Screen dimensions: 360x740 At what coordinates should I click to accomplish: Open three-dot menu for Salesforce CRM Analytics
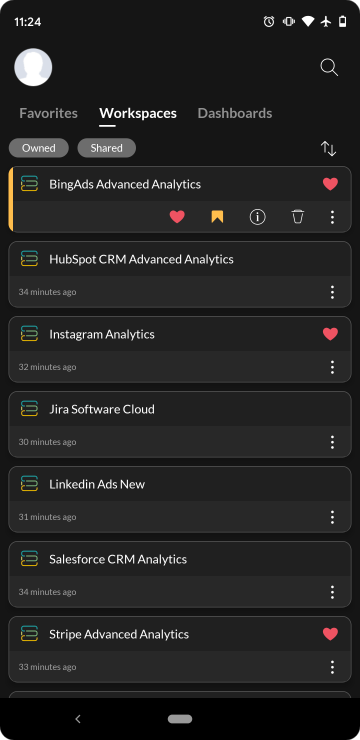pos(332,592)
